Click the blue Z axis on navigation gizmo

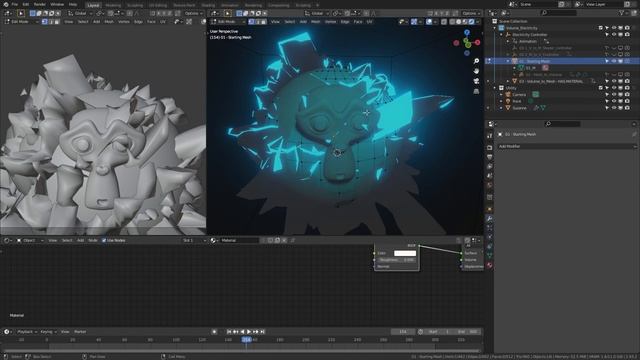coord(467,32)
